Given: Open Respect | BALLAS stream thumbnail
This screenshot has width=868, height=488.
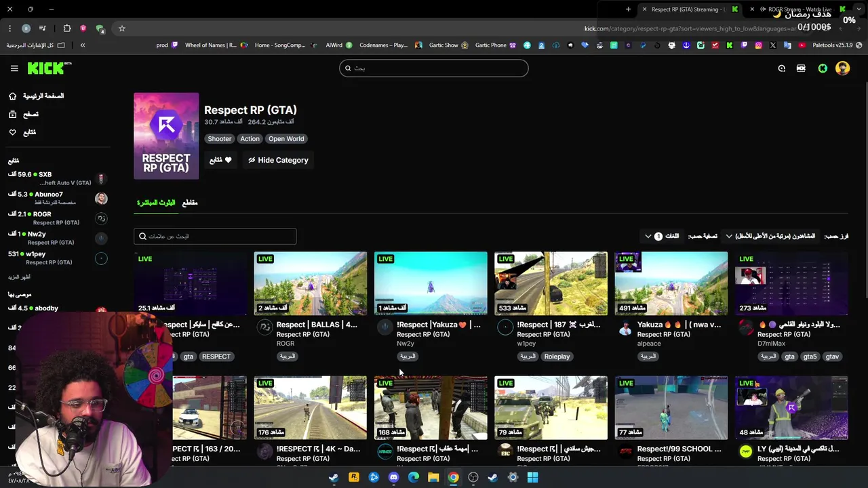Looking at the screenshot, I should click(311, 283).
